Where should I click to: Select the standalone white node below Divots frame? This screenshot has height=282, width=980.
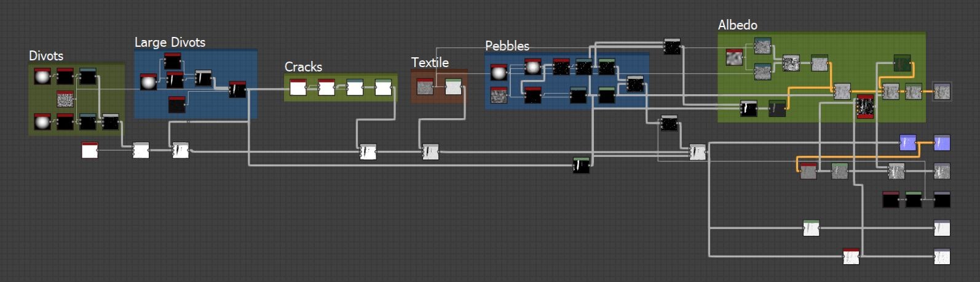[x=90, y=150]
